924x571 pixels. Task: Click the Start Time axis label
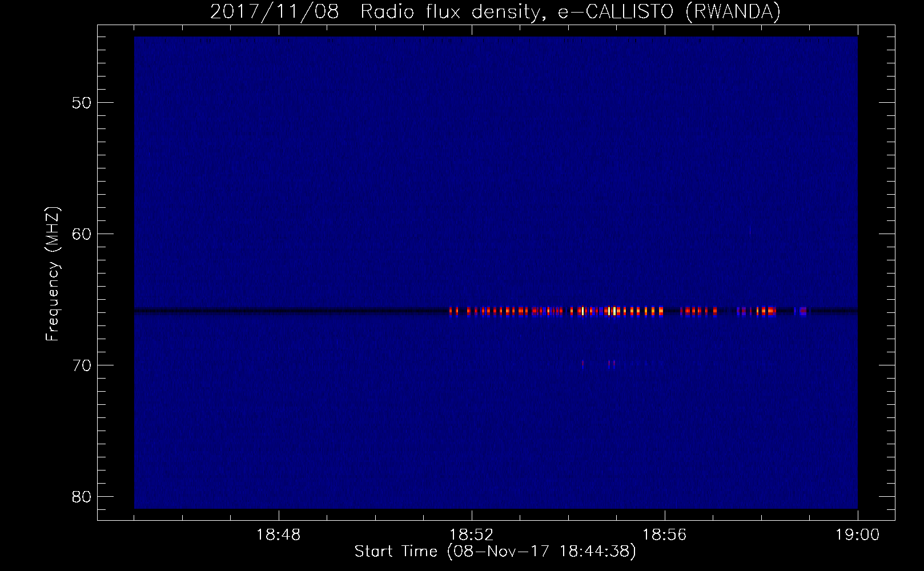coord(495,552)
